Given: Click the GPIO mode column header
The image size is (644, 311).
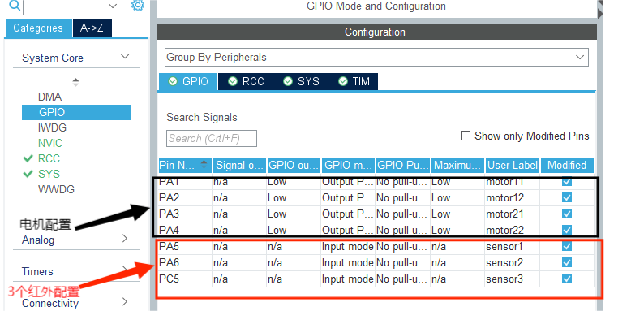Looking at the screenshot, I should pos(348,166).
